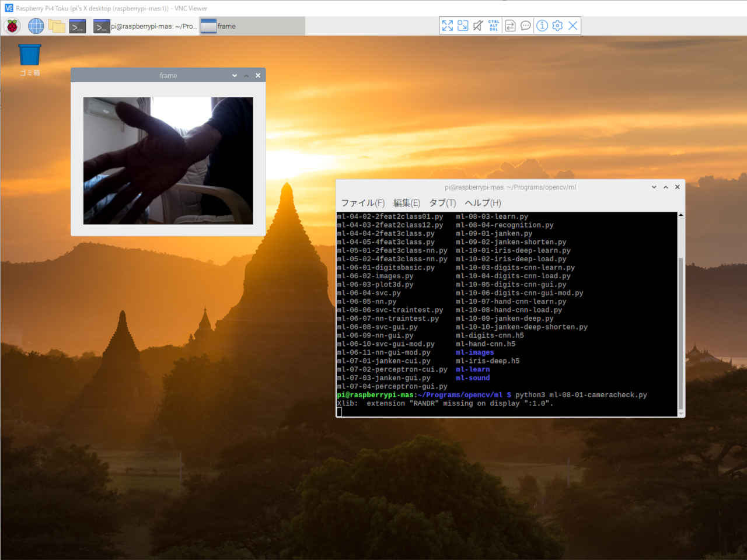Click ml-10-07-hand-cnn-learn.py in listing

pos(511,302)
